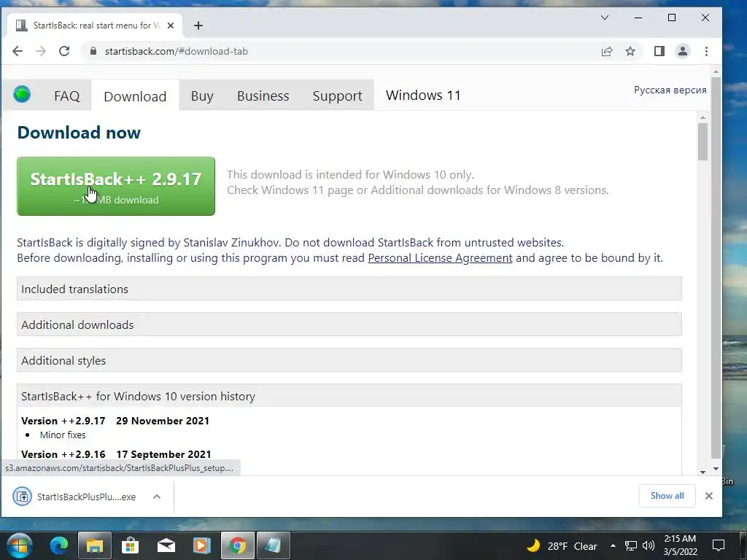Image resolution: width=747 pixels, height=560 pixels.
Task: Click the browser forward arrow
Action: click(x=41, y=52)
